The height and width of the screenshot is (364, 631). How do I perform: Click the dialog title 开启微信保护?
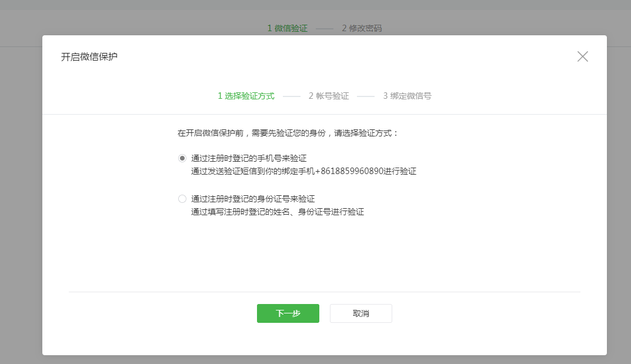point(89,56)
